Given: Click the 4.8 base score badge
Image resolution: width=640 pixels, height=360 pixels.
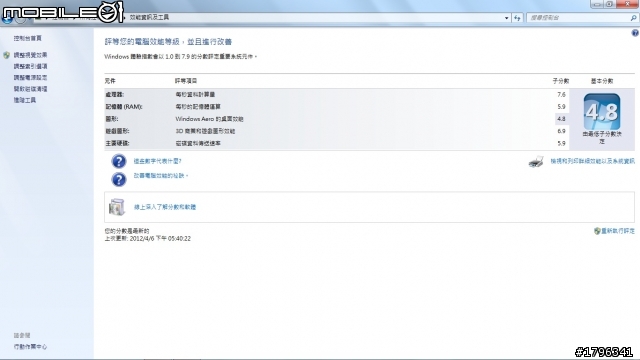Looking at the screenshot, I should point(602,112).
